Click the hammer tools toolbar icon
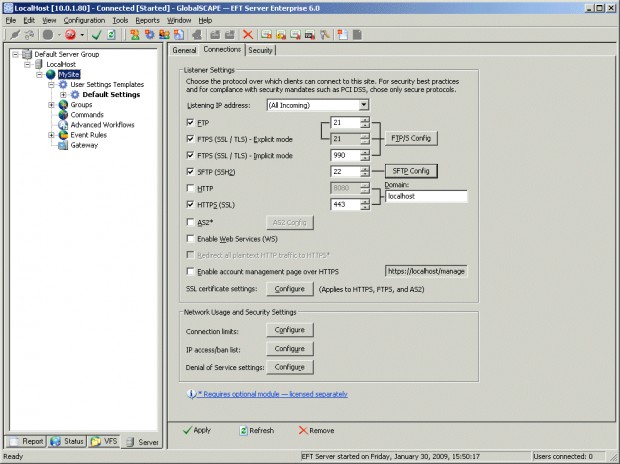 (x=325, y=35)
